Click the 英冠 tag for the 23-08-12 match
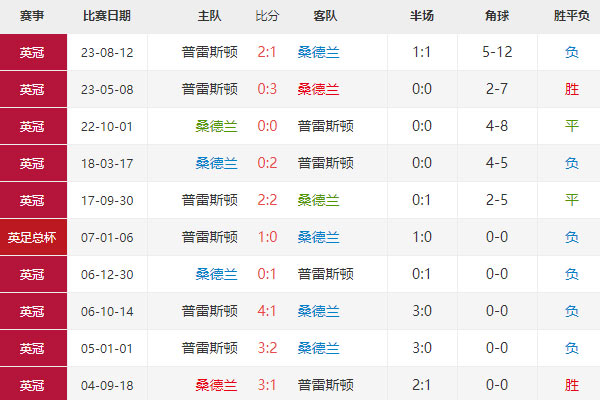This screenshot has height=400, width=600. coord(32,52)
